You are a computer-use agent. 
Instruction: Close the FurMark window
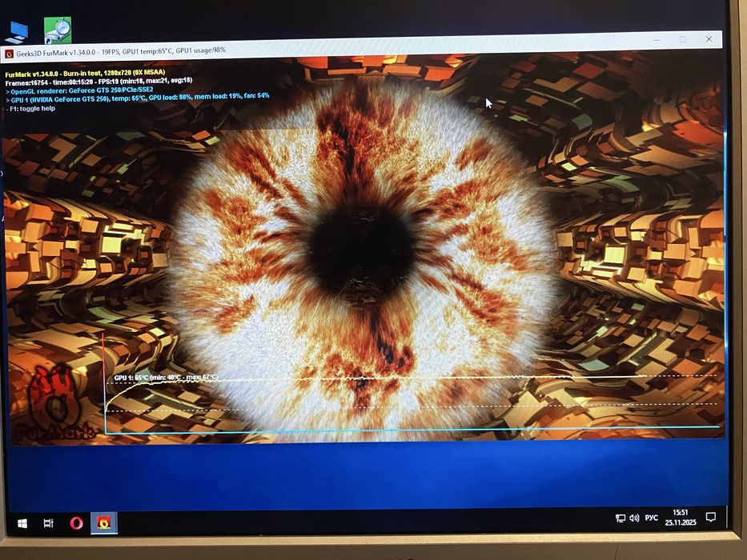[x=709, y=38]
